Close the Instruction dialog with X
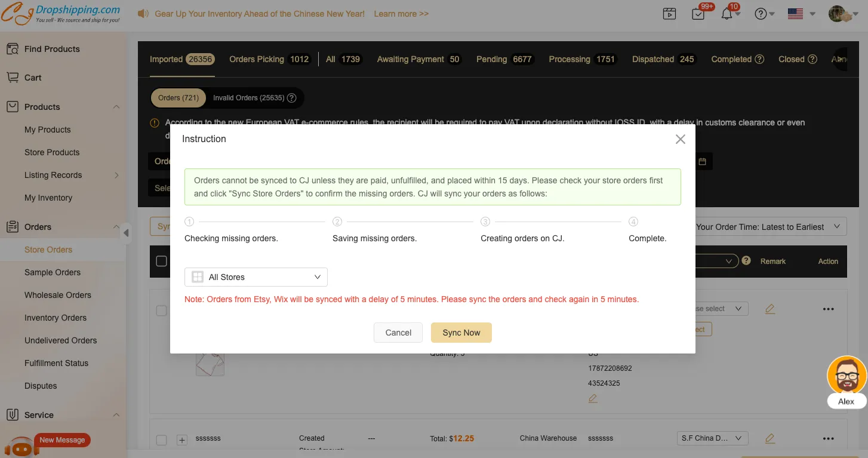 point(680,139)
